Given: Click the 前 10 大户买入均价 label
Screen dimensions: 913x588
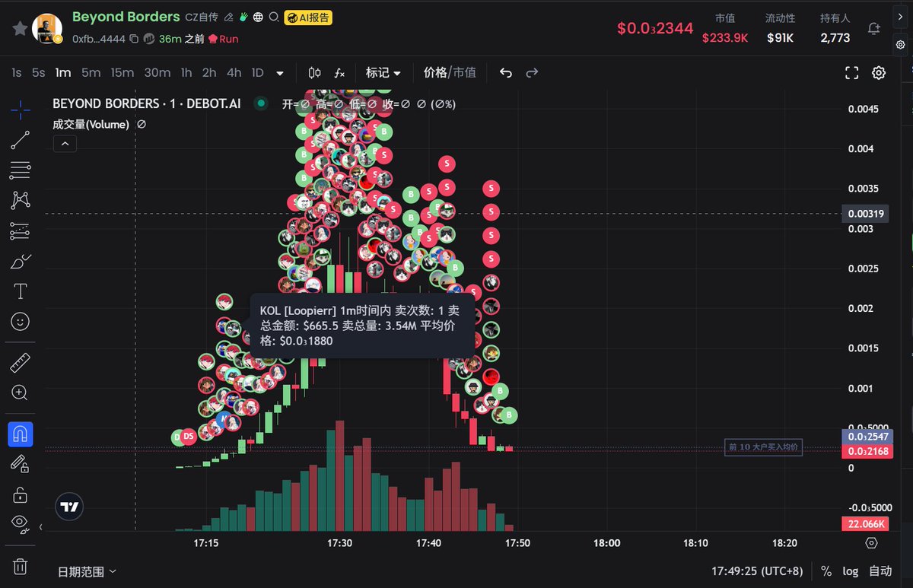Looking at the screenshot, I should click(763, 447).
